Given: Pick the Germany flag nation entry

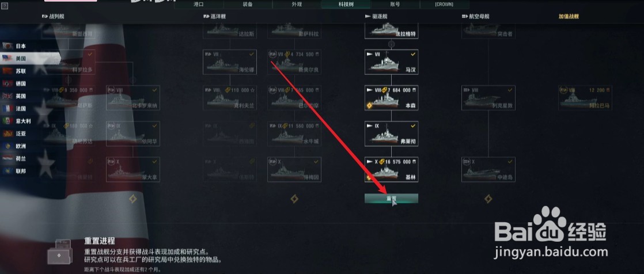Looking at the screenshot, I should click(x=15, y=83).
